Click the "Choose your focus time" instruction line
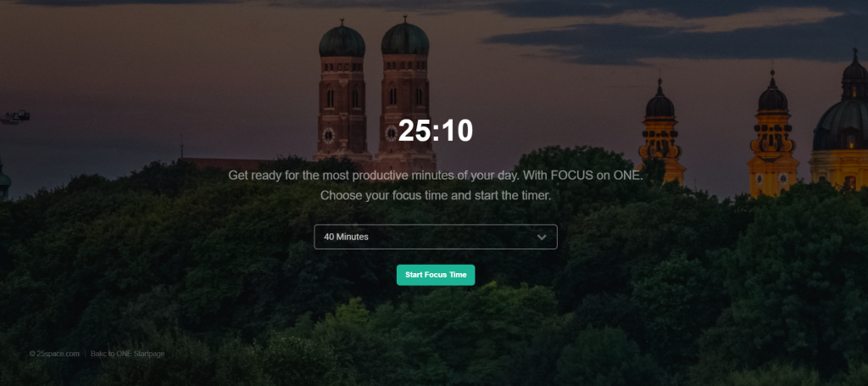 436,195
